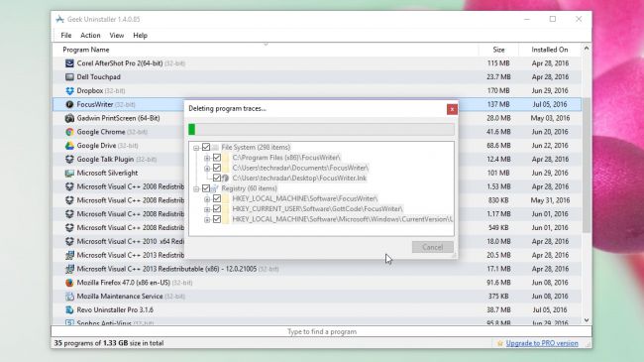Viewport: 644px width, 362px height.
Task: Expand HKEY_CURRENT_USER GottCode FocusWriter node
Action: point(207,209)
